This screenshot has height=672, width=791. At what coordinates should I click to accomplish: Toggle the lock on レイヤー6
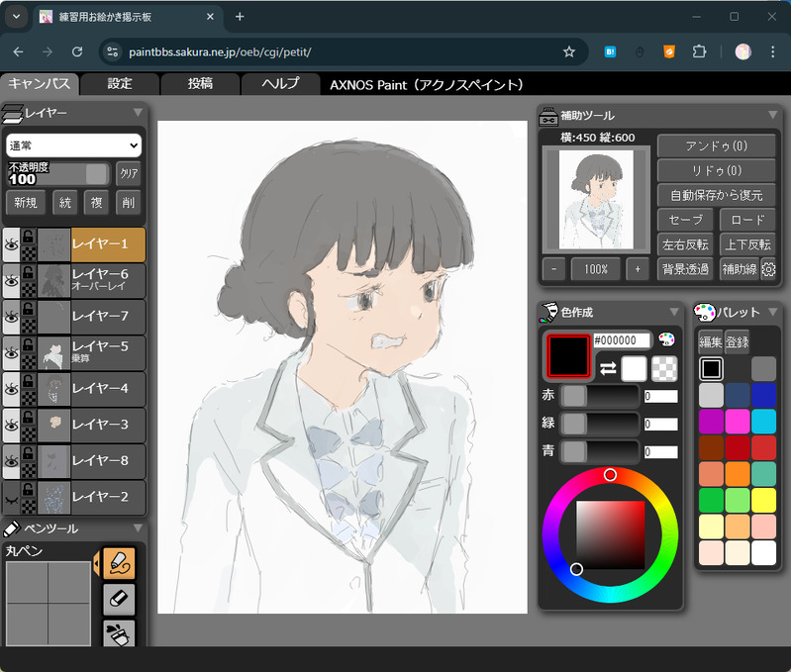click(29, 273)
